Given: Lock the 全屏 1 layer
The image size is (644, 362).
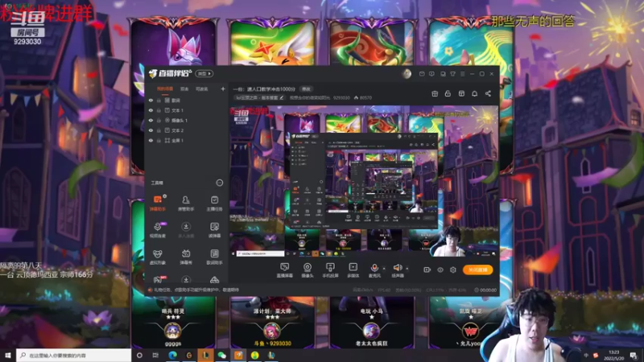Looking at the screenshot, I should click(159, 140).
